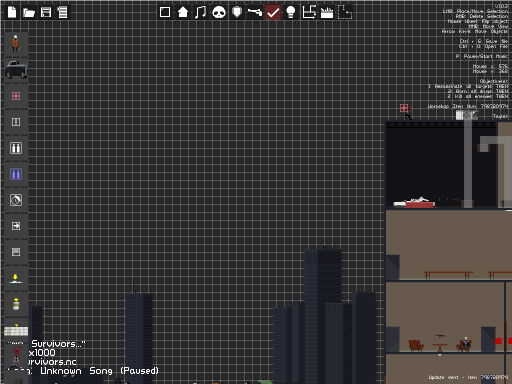Screen dimensions: 512x384
Task: Switch to the house category
Action: point(183,12)
